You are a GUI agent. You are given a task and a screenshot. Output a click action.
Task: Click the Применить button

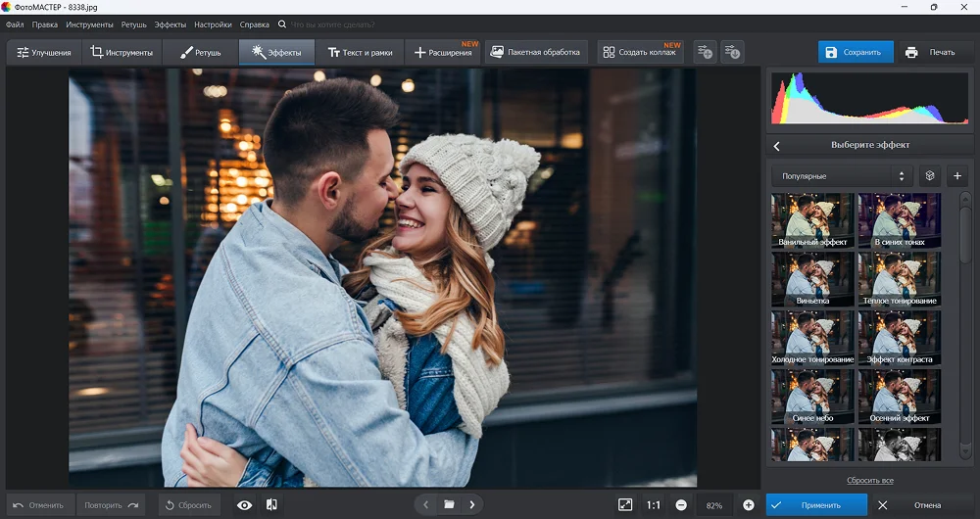point(816,505)
